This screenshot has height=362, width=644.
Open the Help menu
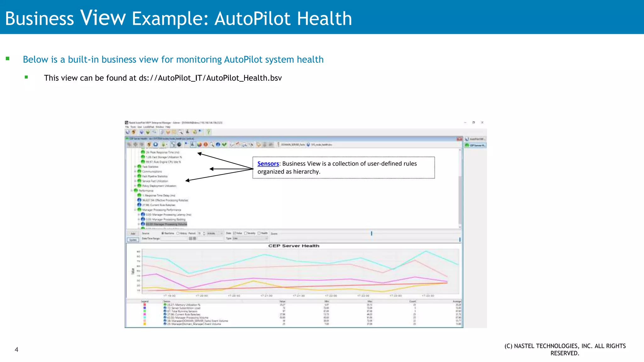point(168,127)
